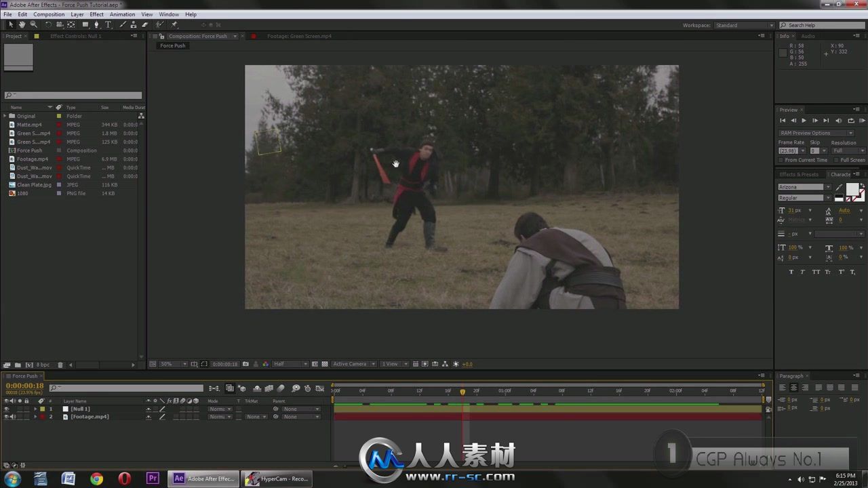The image size is (868, 488).
Task: Switch to Effect Controls: Null 1 tab
Action: pyautogui.click(x=76, y=36)
